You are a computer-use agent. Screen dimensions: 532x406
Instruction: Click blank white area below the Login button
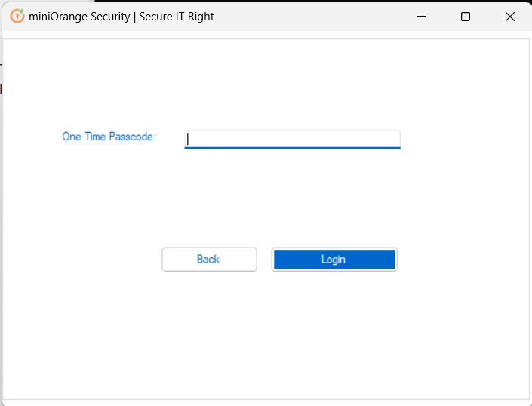point(334,332)
